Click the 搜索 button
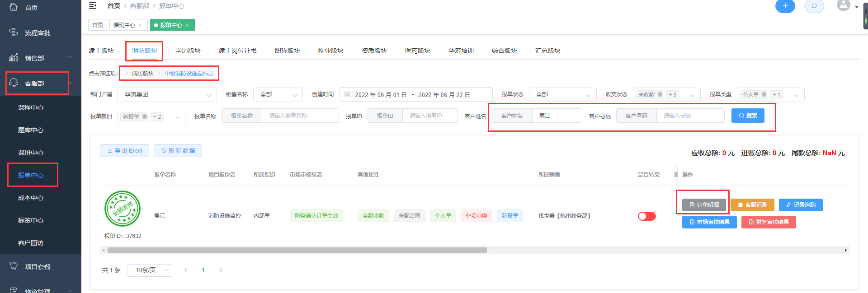This screenshot has width=868, height=293. click(748, 116)
